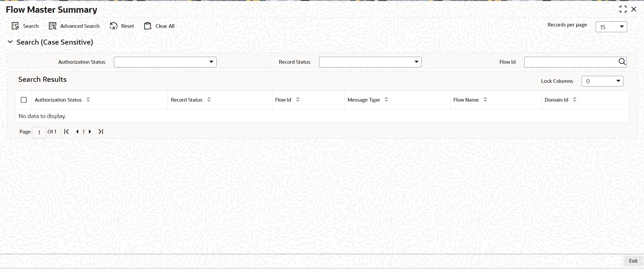Sort by Flow Id column

pyautogui.click(x=298, y=100)
